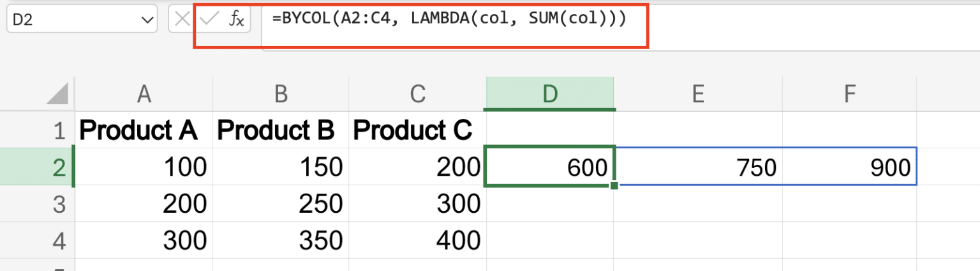Select column E header
The height and width of the screenshot is (271, 980).
(699, 94)
